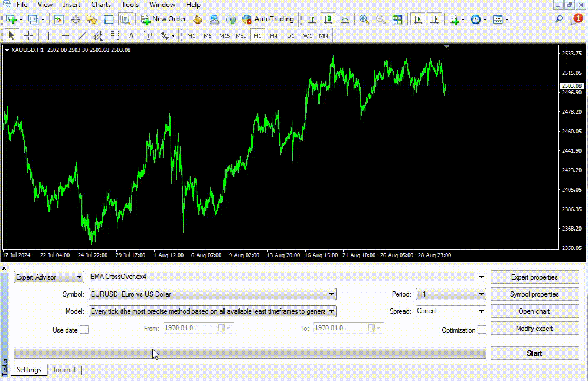The width and height of the screenshot is (588, 381).
Task: Click the tester progress bar
Action: click(x=250, y=353)
